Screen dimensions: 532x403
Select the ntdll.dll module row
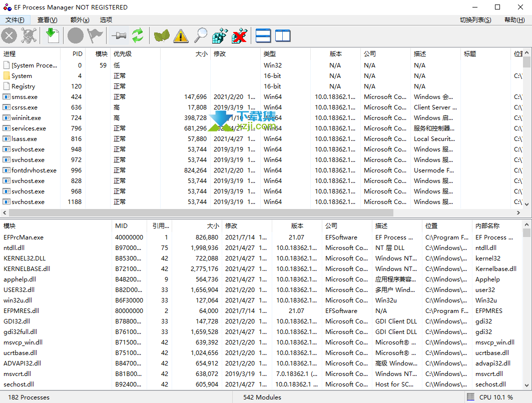pos(261,248)
